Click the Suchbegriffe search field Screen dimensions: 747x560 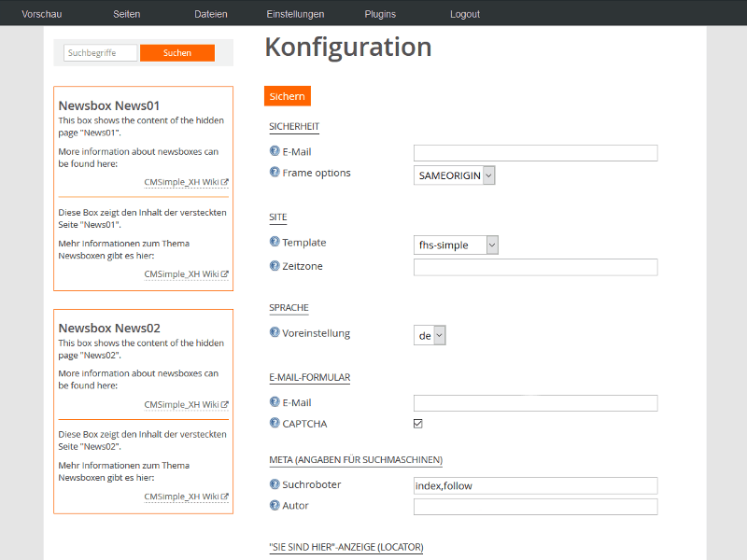(x=101, y=53)
